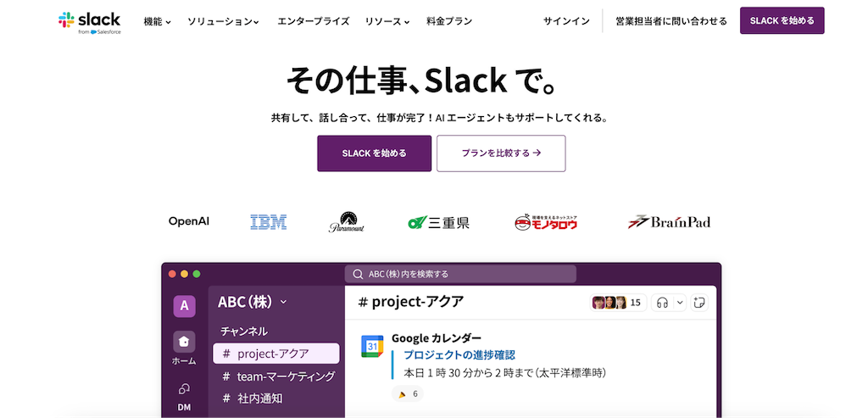Open the 機能 dropdown menu

(x=157, y=21)
